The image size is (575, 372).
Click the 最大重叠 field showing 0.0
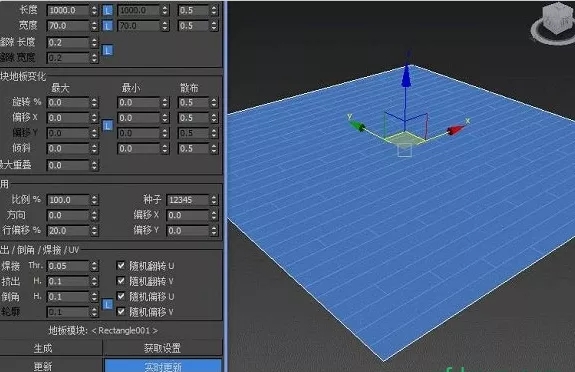(x=68, y=165)
